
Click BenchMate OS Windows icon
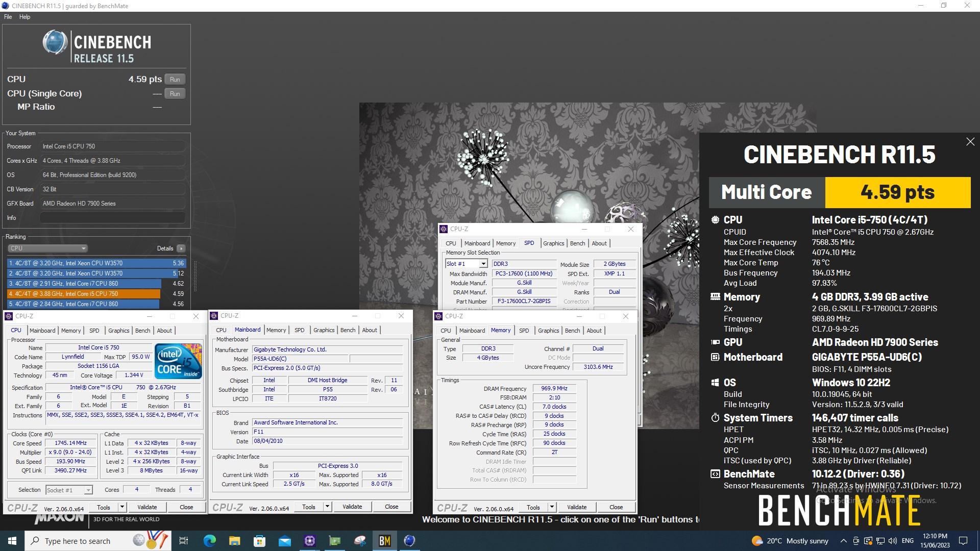(x=715, y=383)
